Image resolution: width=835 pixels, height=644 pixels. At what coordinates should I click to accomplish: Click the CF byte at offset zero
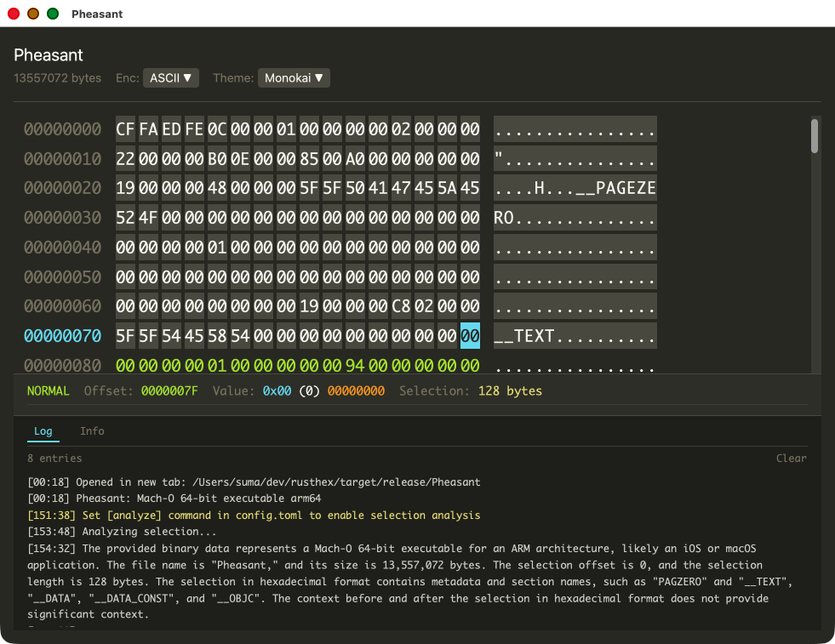coord(124,129)
